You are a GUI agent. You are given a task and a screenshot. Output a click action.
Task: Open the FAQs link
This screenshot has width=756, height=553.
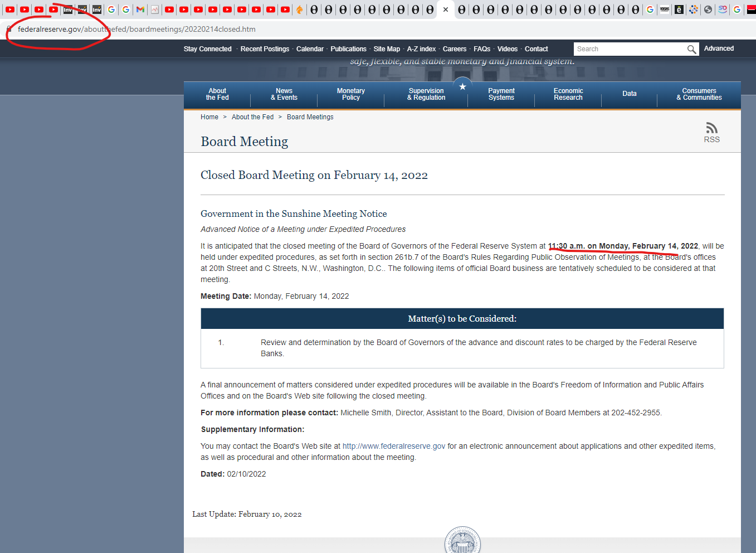point(482,49)
